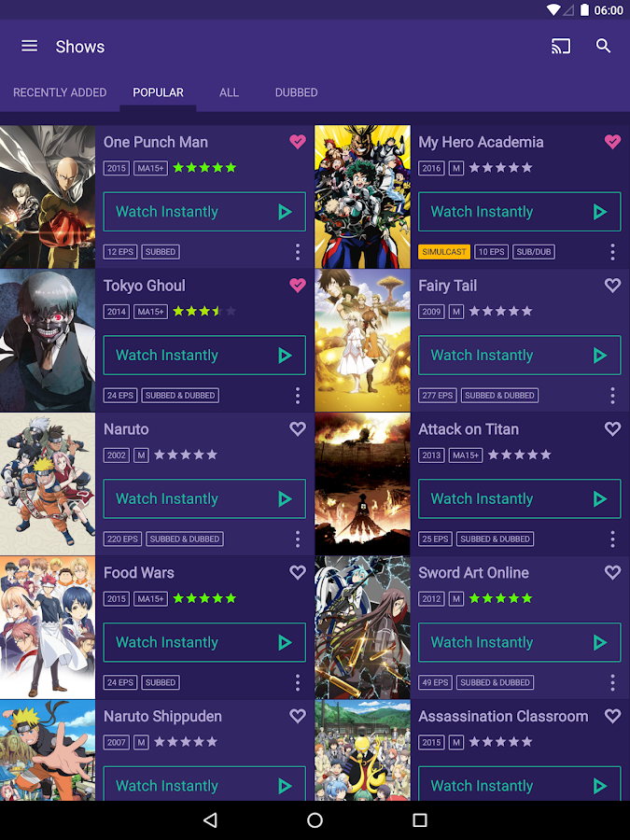The image size is (630, 840).
Task: Expand Food Wars three-dot menu
Action: click(298, 683)
